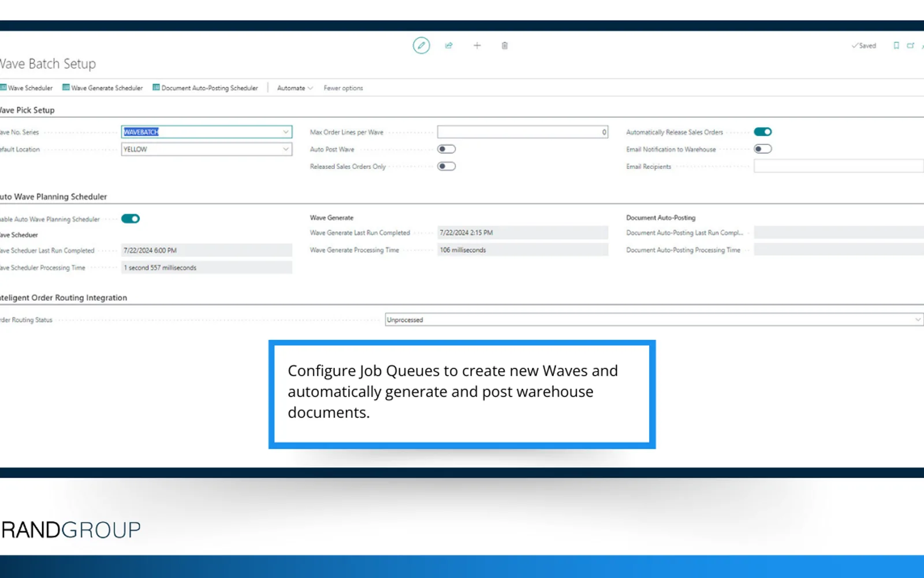Toggle Enable Auto Wave Planning Scheduler
Viewport: 924px width, 578px height.
pyautogui.click(x=131, y=218)
